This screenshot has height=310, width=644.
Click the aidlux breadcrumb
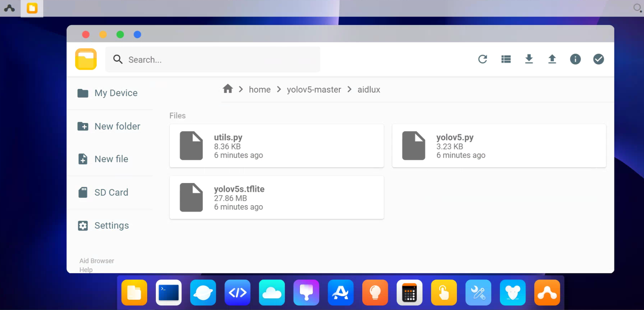pyautogui.click(x=369, y=89)
